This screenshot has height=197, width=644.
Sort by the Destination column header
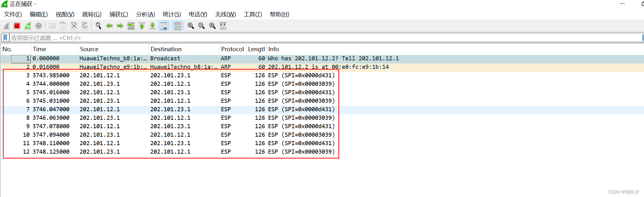pyautogui.click(x=184, y=49)
